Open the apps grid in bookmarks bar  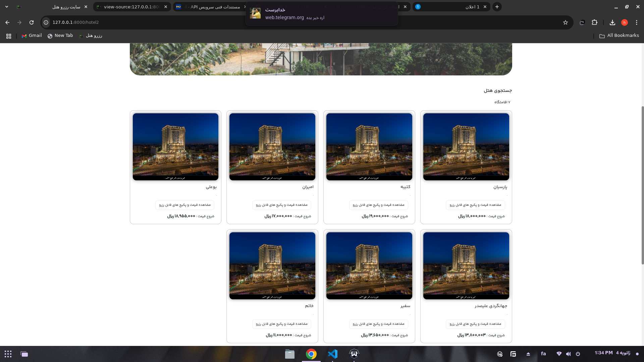pyautogui.click(x=9, y=36)
